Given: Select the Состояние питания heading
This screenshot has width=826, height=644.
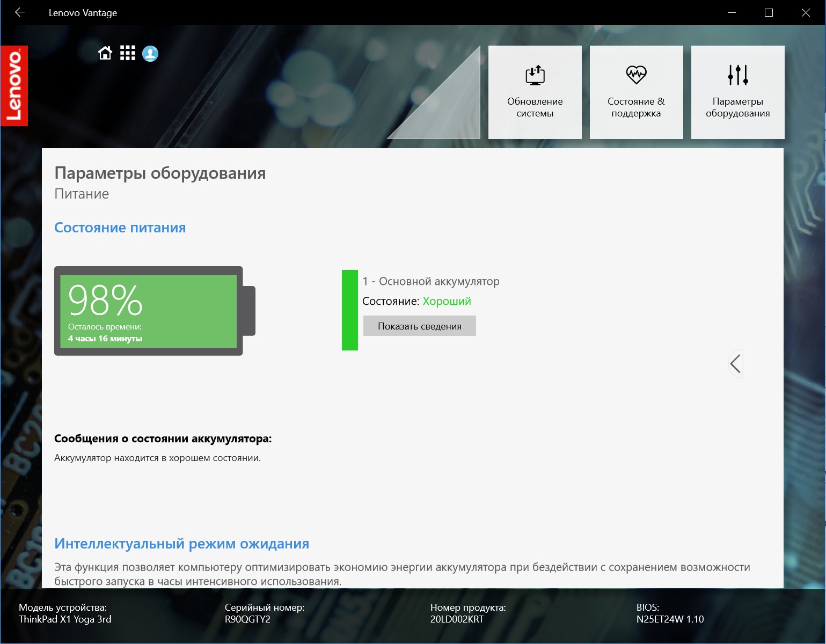Looking at the screenshot, I should 120,228.
